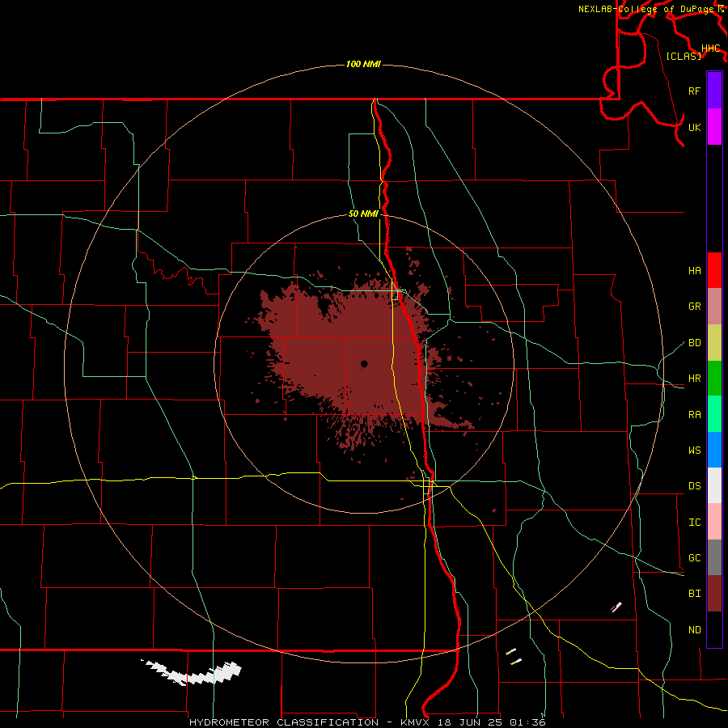Click the "RF" legend label

[694, 91]
